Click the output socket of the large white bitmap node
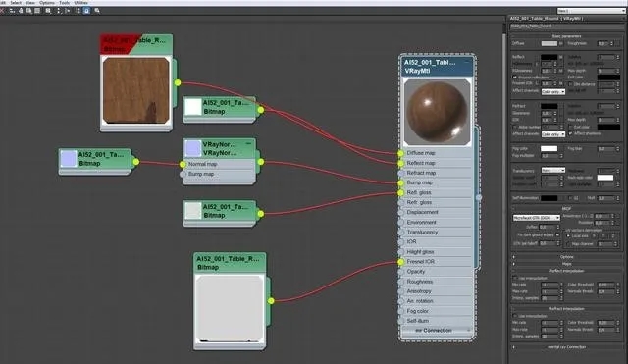This screenshot has height=364, width=628. (x=271, y=301)
